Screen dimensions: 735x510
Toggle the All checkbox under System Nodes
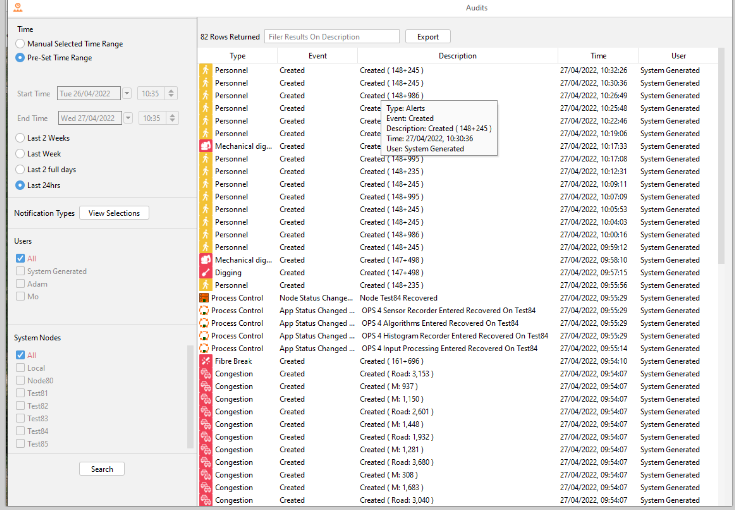tap(21, 355)
